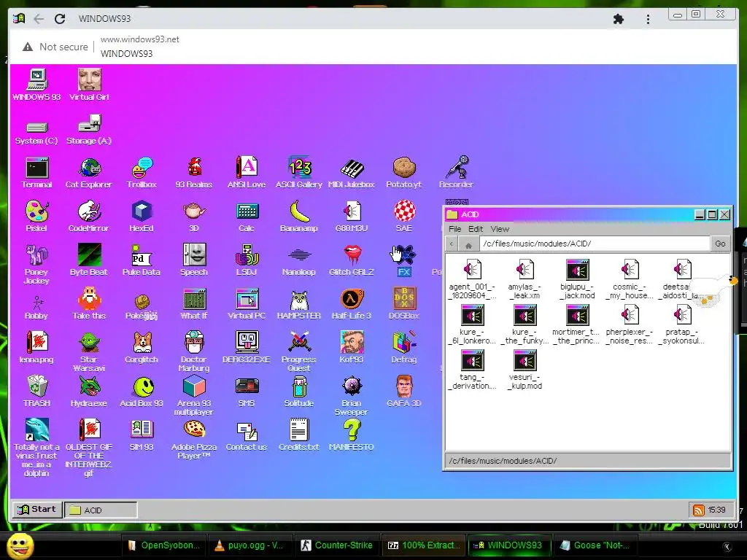Launch Acid Box 93 smiley icon
This screenshot has width=747, height=560.
coord(142,392)
